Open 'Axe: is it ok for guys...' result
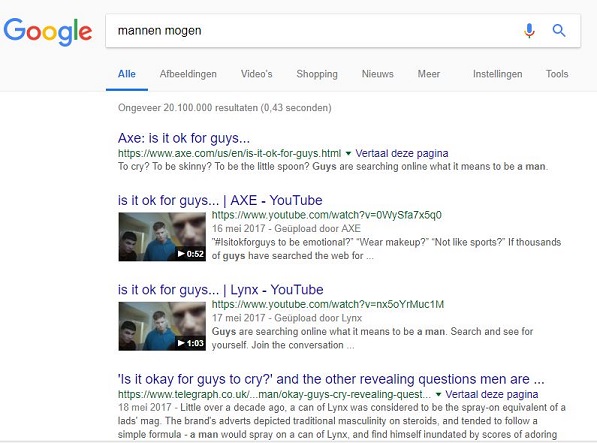597x443 pixels. (x=184, y=138)
